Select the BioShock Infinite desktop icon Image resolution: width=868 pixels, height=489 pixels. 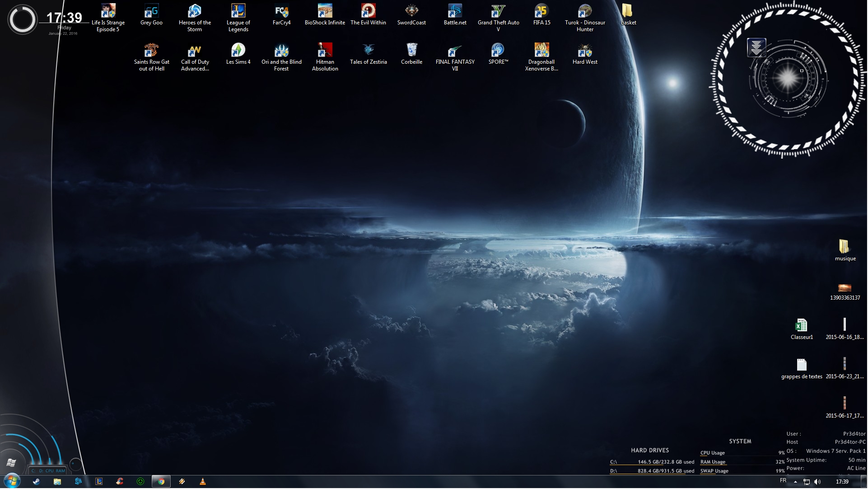point(325,15)
